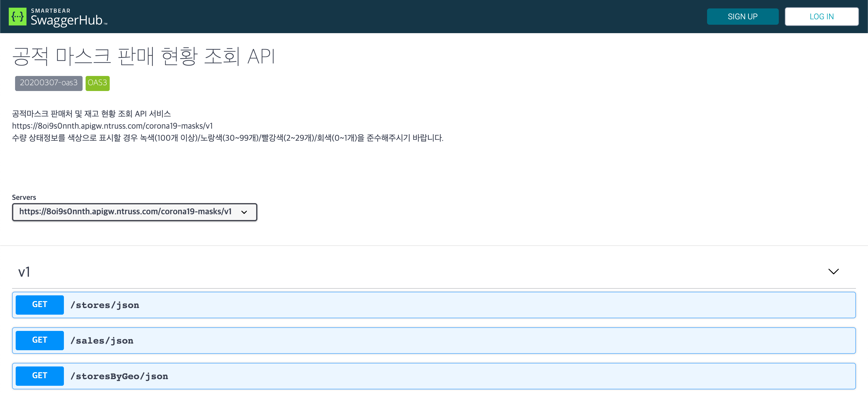
Task: Click the SwaggerHub green braces logo icon
Action: click(x=17, y=17)
